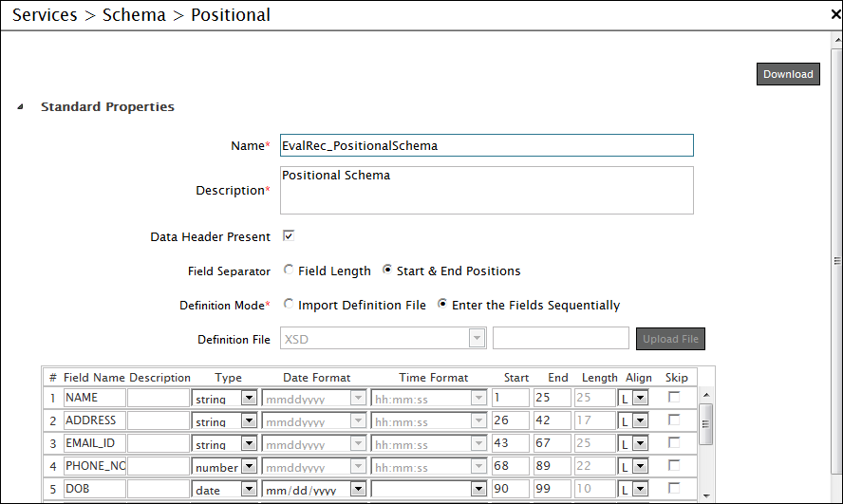Click the End position field for ADDRESS

(552, 421)
